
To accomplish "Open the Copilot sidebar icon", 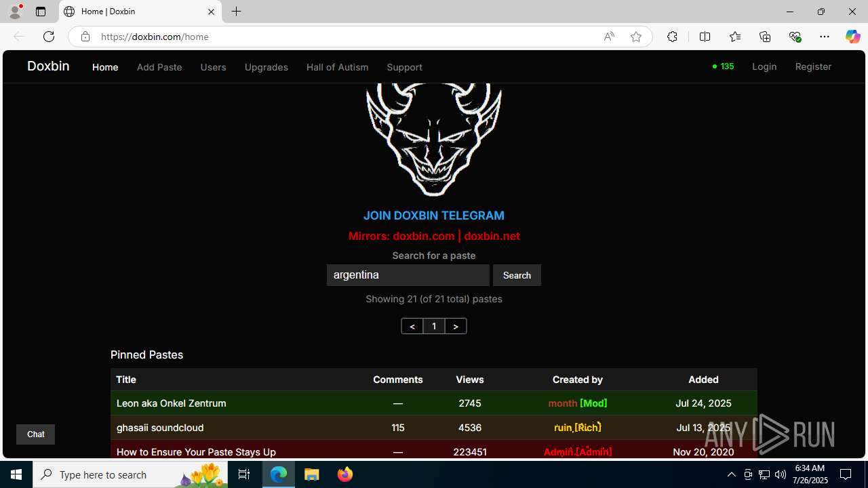I will pos(852,37).
